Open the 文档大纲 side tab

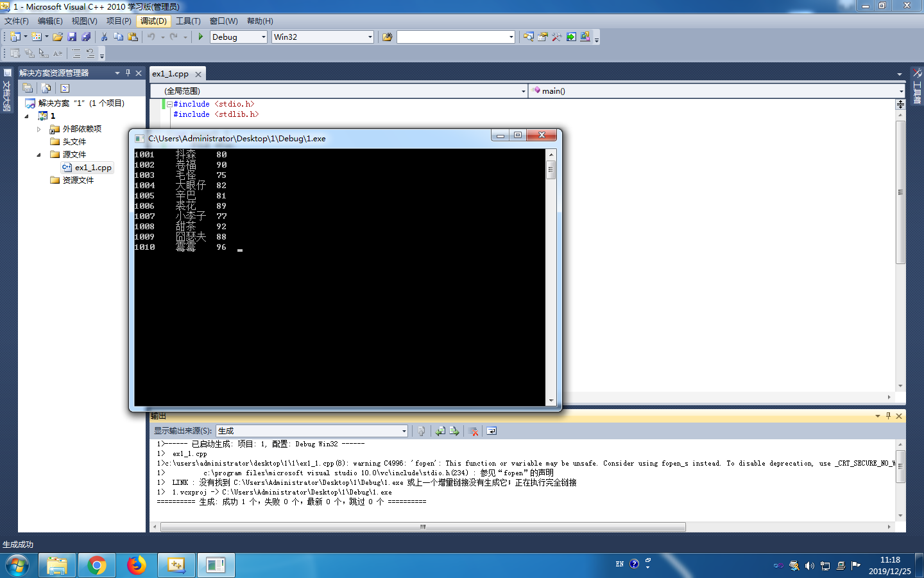pos(7,90)
